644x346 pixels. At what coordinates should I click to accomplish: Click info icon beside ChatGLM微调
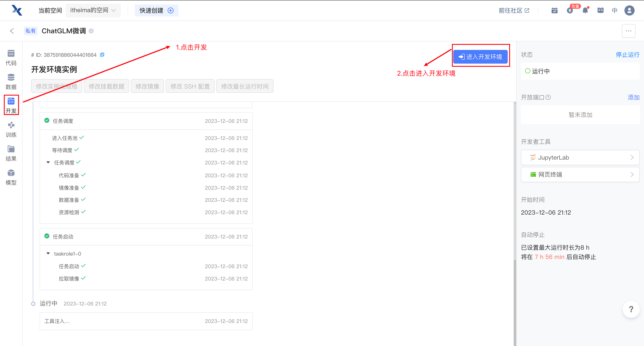91,31
